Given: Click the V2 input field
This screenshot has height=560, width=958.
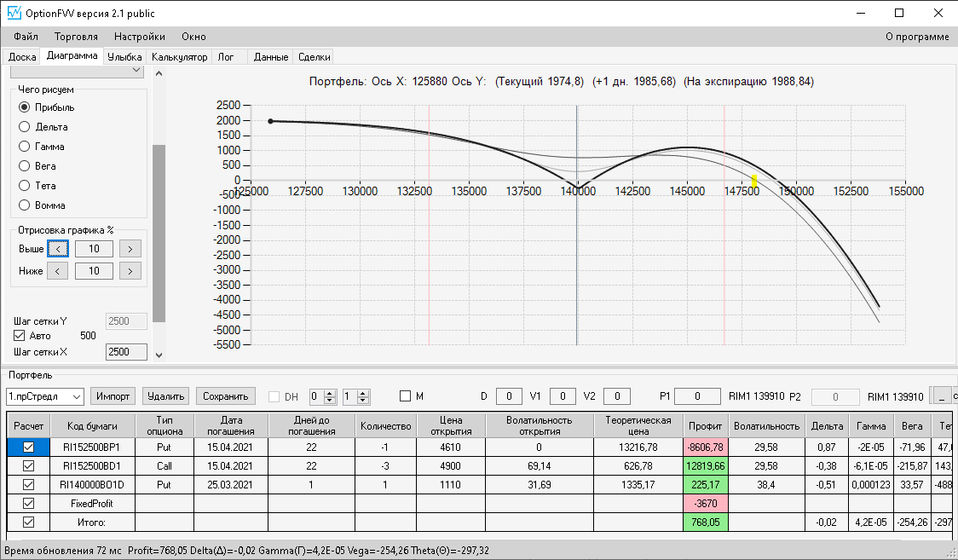Looking at the screenshot, I should click(617, 396).
